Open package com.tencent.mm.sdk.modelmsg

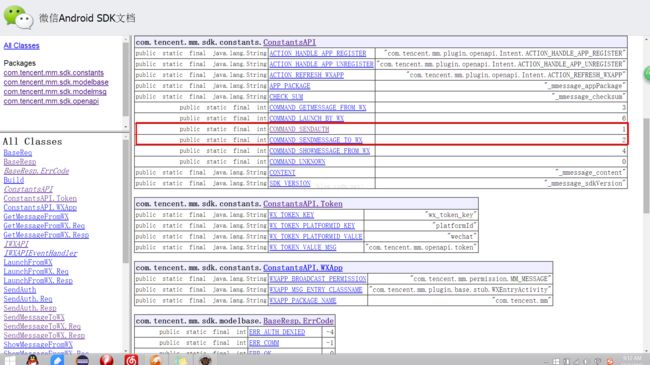[x=55, y=92]
